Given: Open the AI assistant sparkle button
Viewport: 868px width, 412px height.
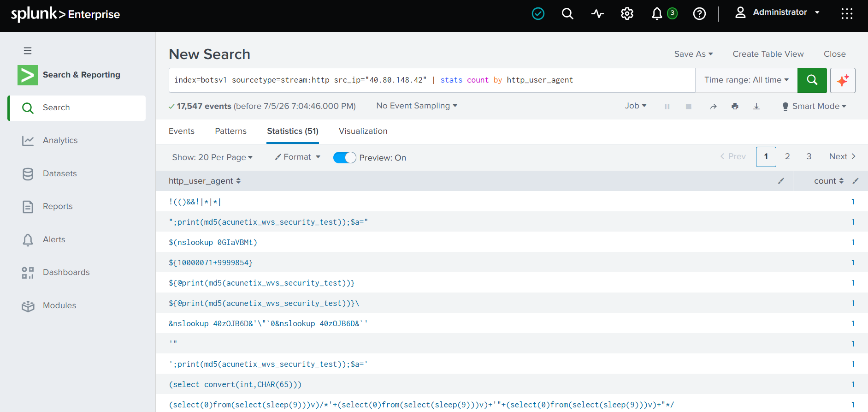Looking at the screenshot, I should [x=843, y=80].
